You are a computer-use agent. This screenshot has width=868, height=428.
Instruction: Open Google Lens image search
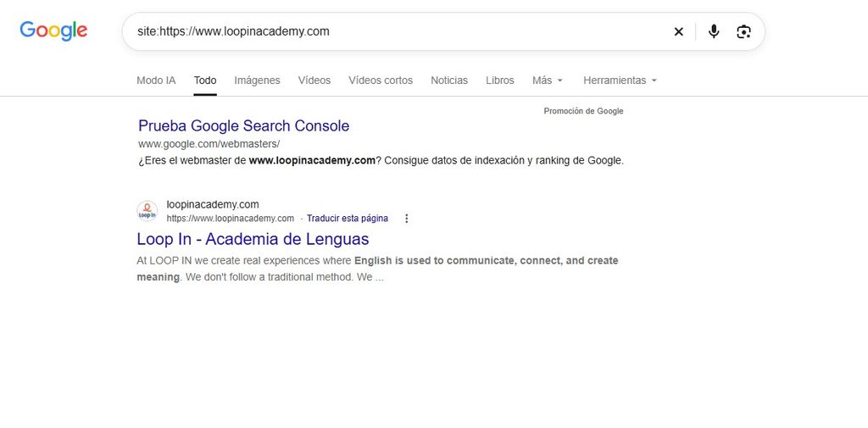point(743,31)
